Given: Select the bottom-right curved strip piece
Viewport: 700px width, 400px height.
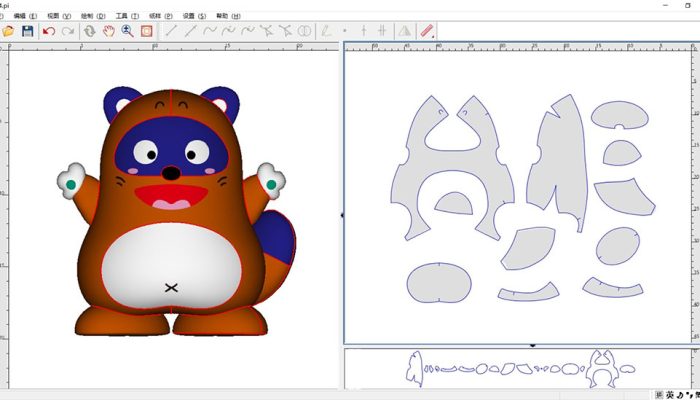Looking at the screenshot, I should [x=612, y=288].
